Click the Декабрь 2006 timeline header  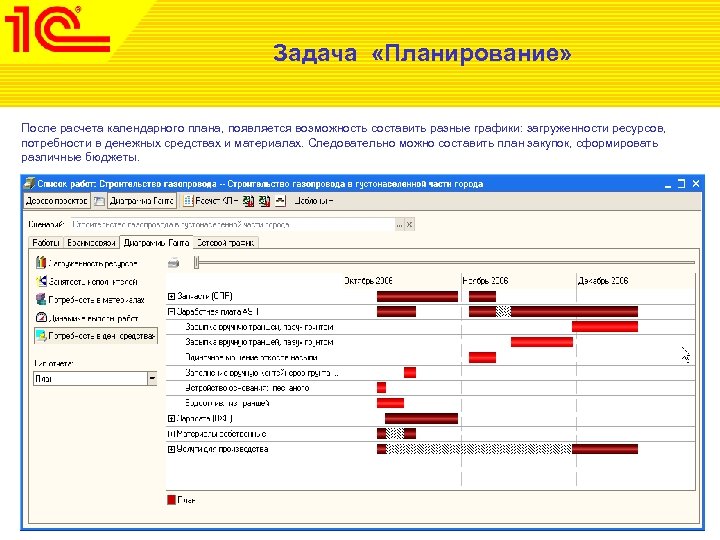(x=602, y=281)
